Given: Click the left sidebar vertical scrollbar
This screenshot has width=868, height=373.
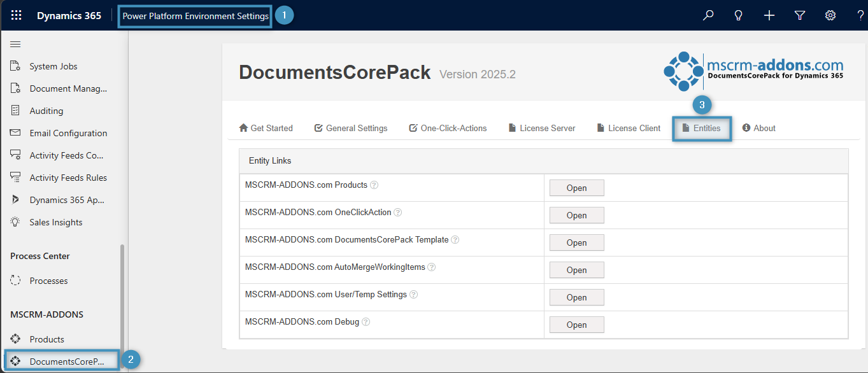Looking at the screenshot, I should pyautogui.click(x=122, y=299).
